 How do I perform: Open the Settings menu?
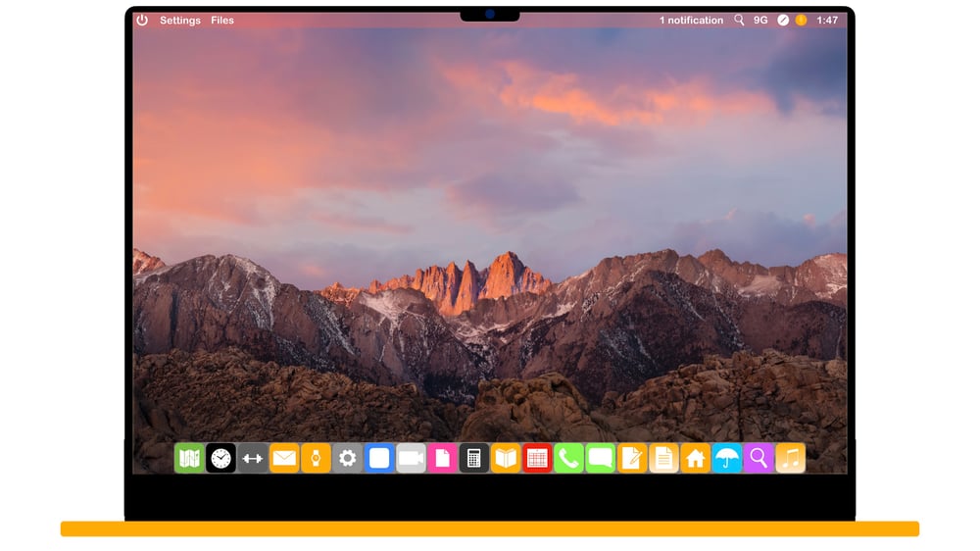tap(180, 20)
